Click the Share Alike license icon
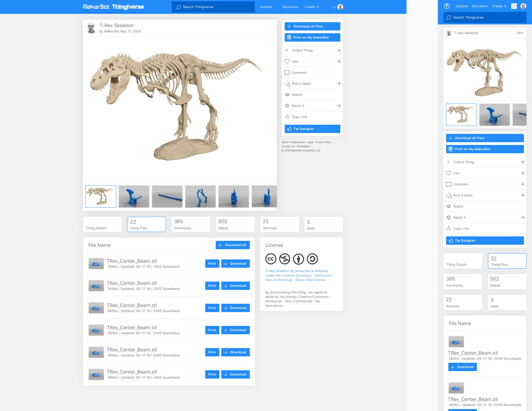Viewport: 532px width, 411px height. coord(312,259)
